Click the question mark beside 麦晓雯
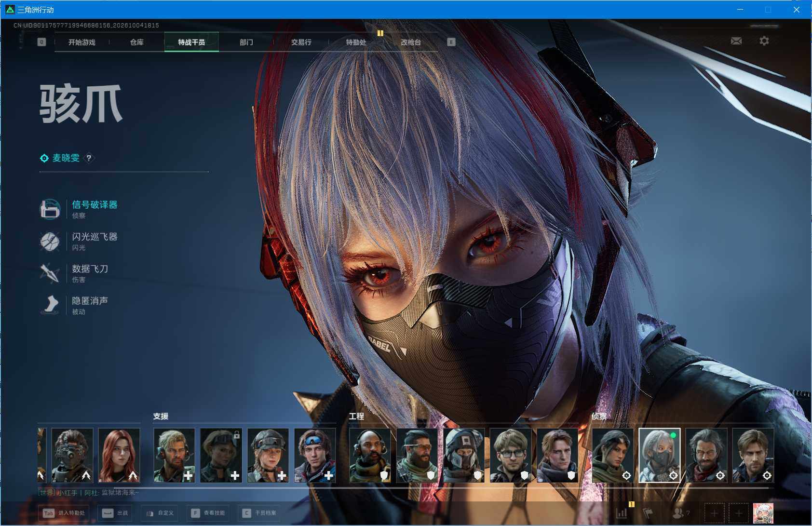 click(x=89, y=158)
